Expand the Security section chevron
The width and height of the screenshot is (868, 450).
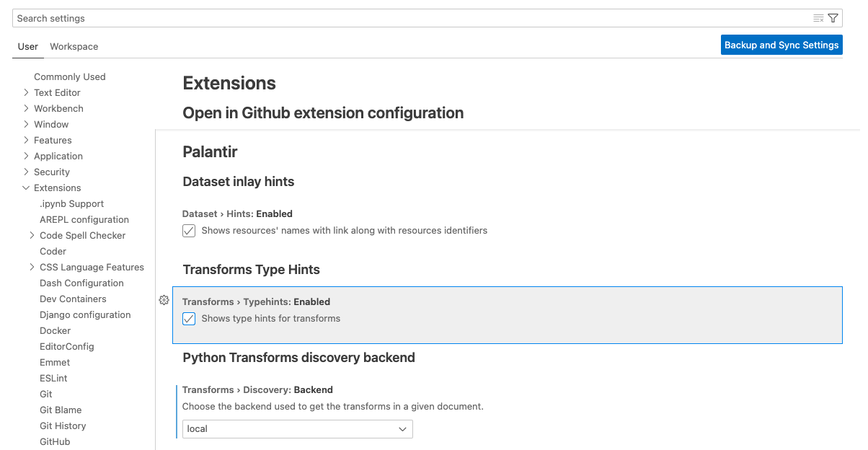click(x=26, y=172)
